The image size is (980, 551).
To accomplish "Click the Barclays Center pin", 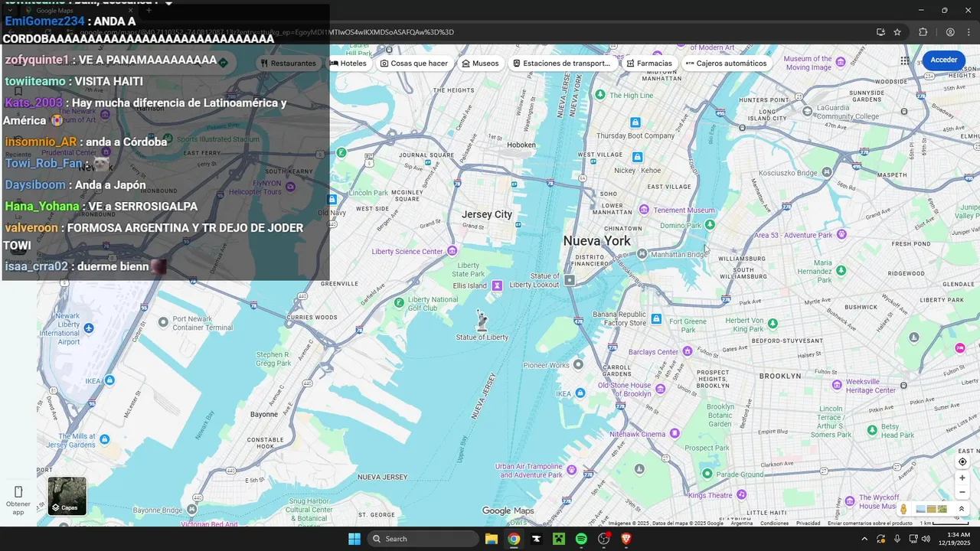I will tap(688, 351).
